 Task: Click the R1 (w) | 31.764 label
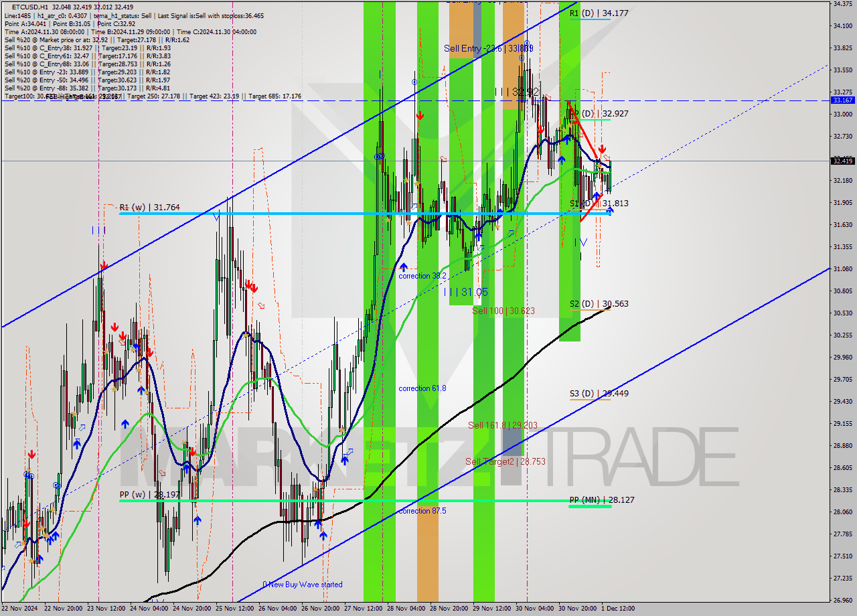150,208
